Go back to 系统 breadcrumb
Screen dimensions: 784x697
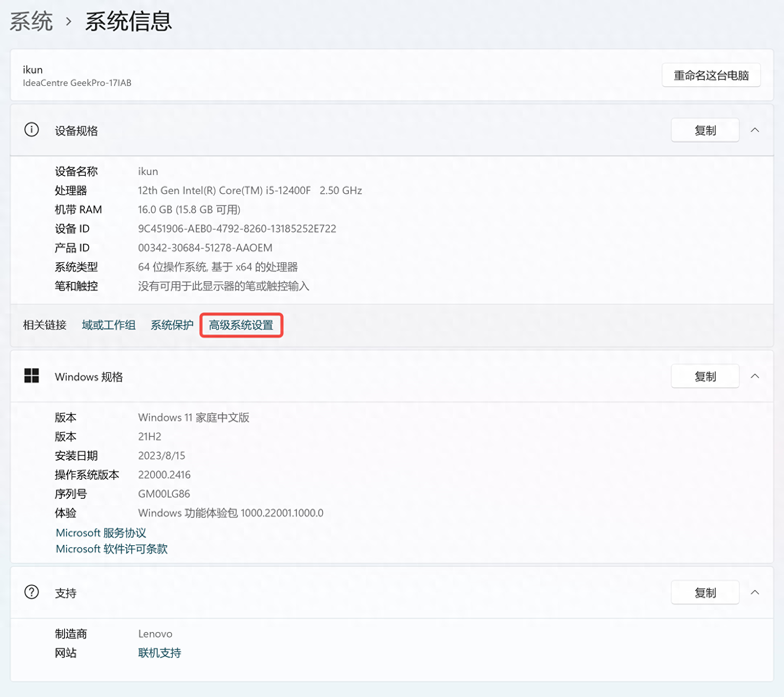coord(31,21)
